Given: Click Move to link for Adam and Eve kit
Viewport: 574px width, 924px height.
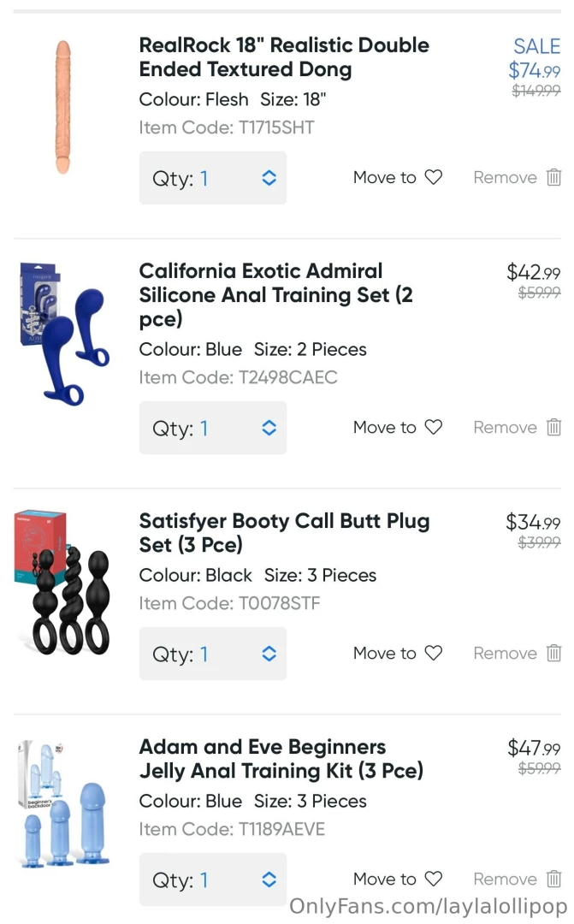Looking at the screenshot, I should click(x=385, y=880).
